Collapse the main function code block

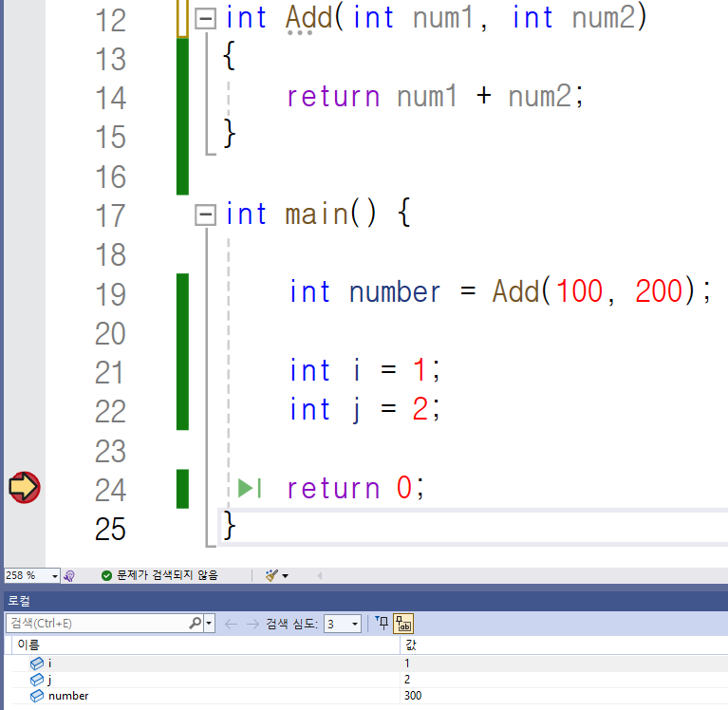point(205,215)
